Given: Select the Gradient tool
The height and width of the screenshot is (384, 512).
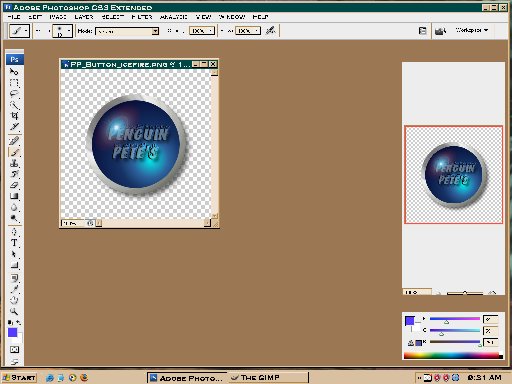Looking at the screenshot, I should coord(14,196).
